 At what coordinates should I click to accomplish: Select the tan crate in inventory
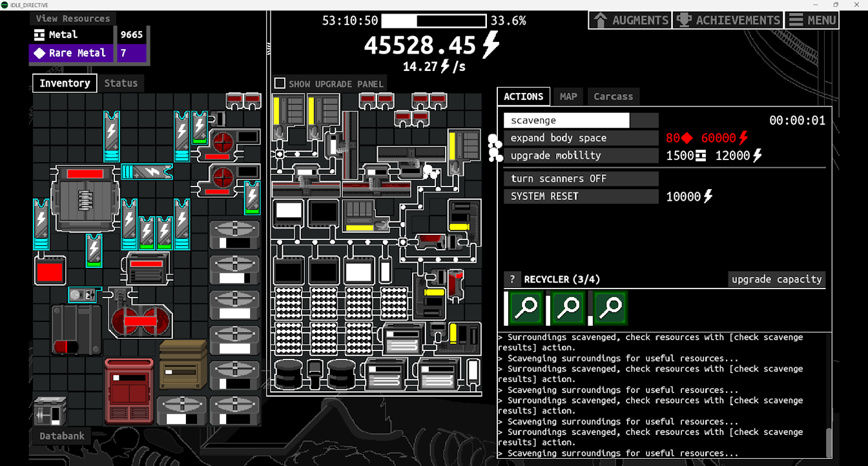click(x=183, y=365)
